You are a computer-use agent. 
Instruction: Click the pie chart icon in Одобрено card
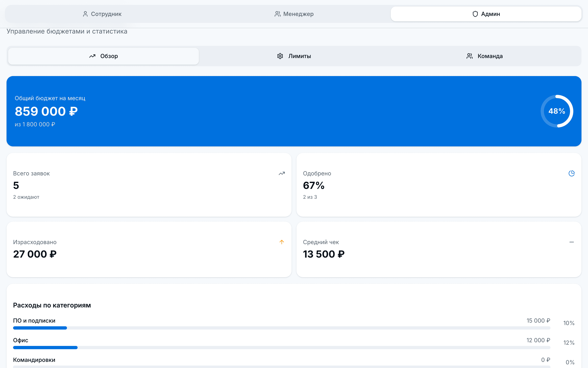click(571, 173)
